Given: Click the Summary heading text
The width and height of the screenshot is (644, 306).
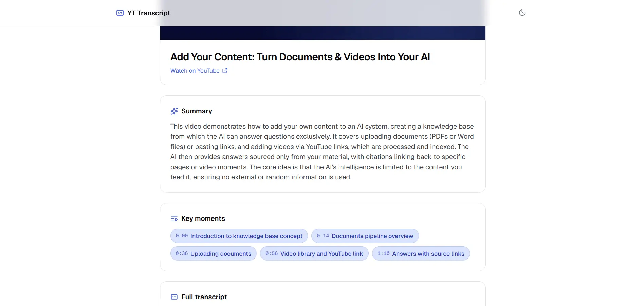Looking at the screenshot, I should pos(197,111).
